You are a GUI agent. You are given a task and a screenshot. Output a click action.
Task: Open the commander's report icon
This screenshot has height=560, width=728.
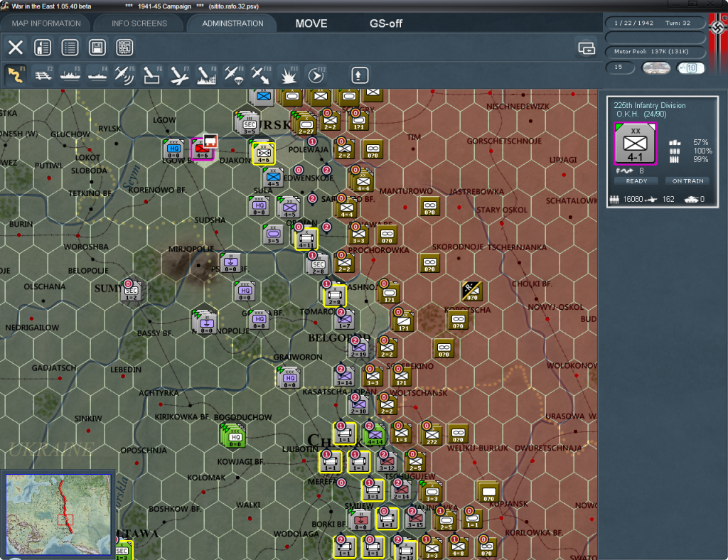pyautogui.click(x=43, y=48)
